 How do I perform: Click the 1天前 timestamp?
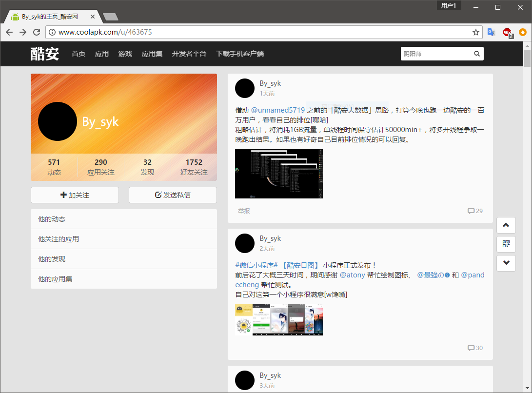(267, 93)
